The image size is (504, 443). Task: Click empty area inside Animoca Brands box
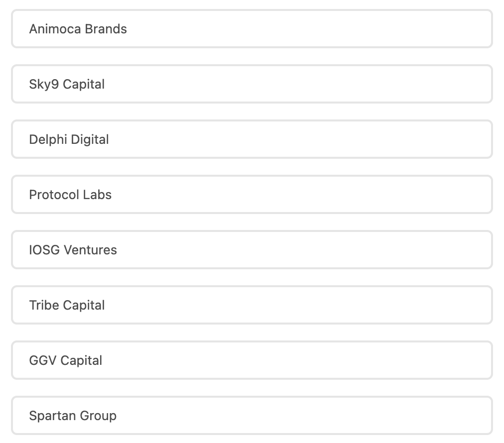coord(349,29)
